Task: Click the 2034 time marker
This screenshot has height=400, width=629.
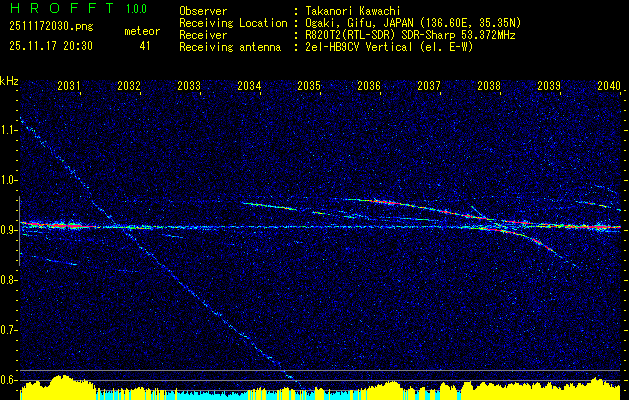Action: point(249,85)
